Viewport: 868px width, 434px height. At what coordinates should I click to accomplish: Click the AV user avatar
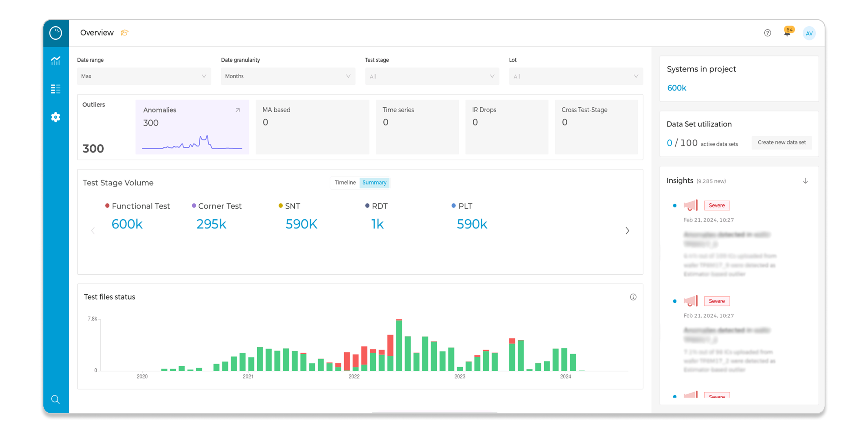pos(809,33)
